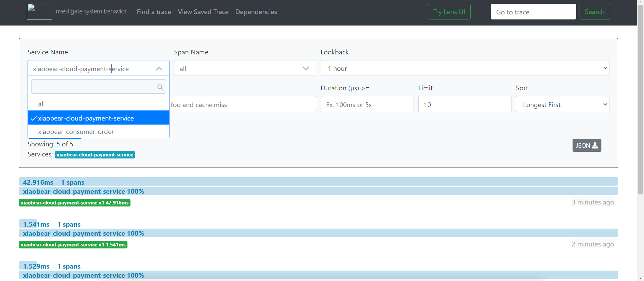Open Dependencies page
Screen dimensions: 644x281
256,12
